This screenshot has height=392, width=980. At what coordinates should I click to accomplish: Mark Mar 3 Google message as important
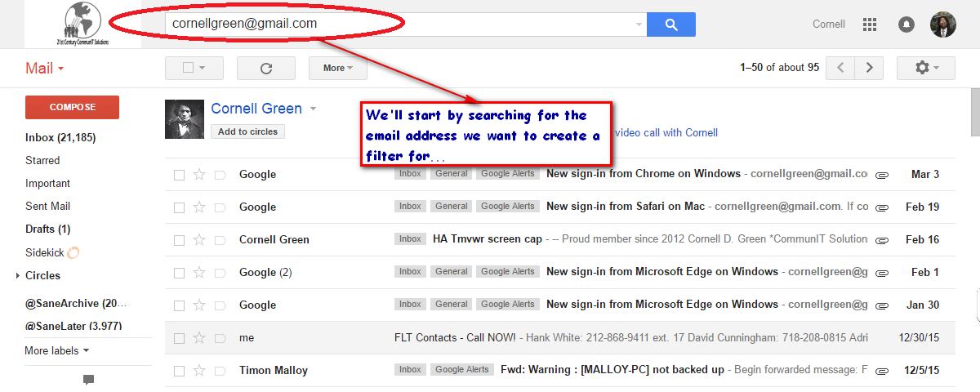tap(220, 174)
